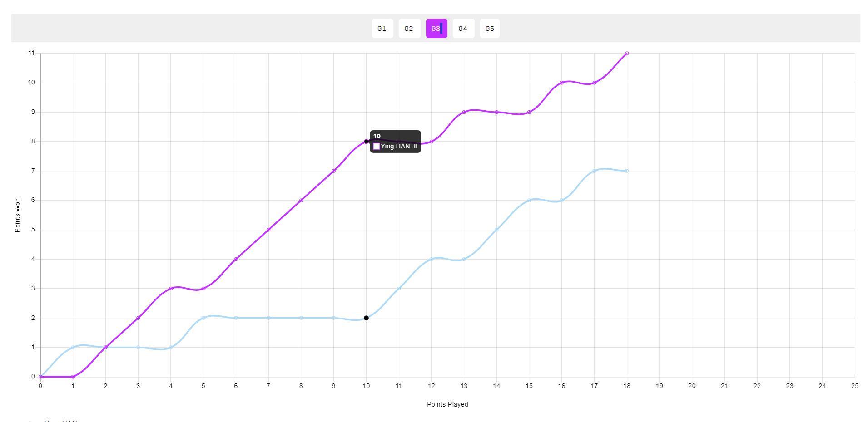Click the "Points Won" y-axis title
Viewport: 868px width, 422px height.
pos(17,215)
